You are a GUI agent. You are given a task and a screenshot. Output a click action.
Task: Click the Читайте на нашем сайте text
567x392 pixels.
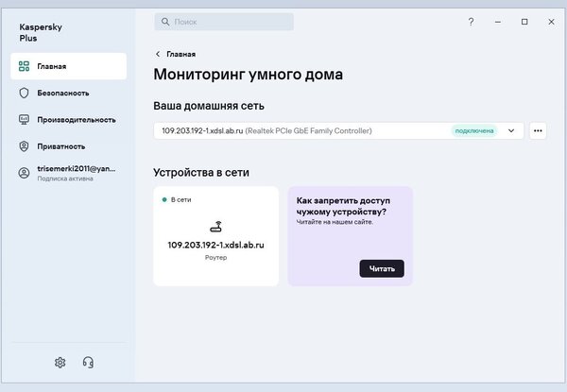tap(335, 222)
